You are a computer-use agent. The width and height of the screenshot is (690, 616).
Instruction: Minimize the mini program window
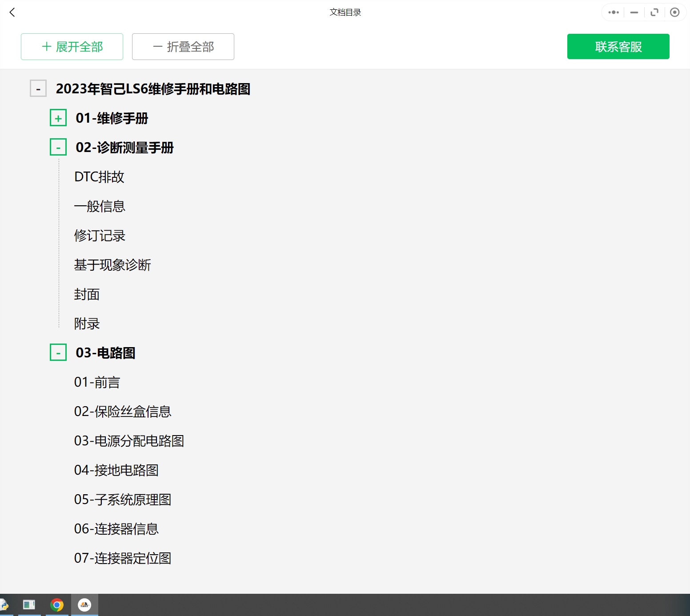point(634,12)
